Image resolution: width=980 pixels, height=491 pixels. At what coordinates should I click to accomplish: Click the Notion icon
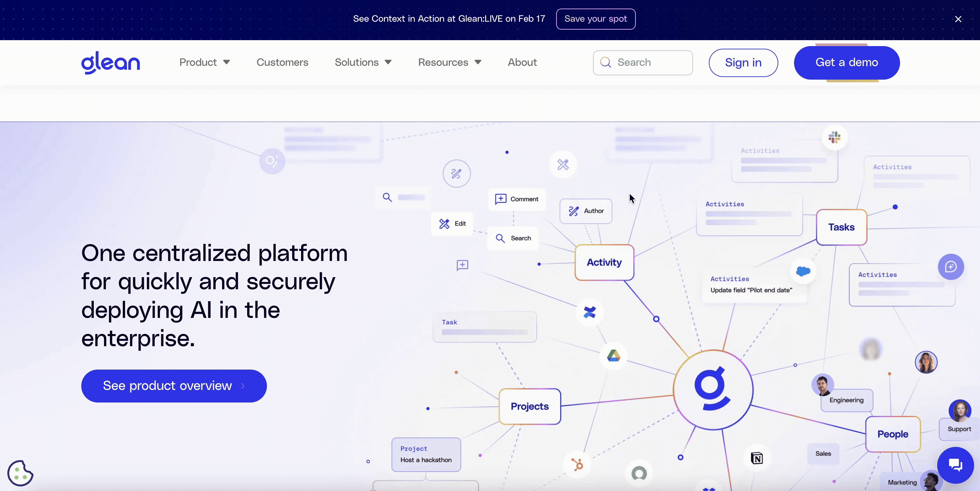pos(757,458)
